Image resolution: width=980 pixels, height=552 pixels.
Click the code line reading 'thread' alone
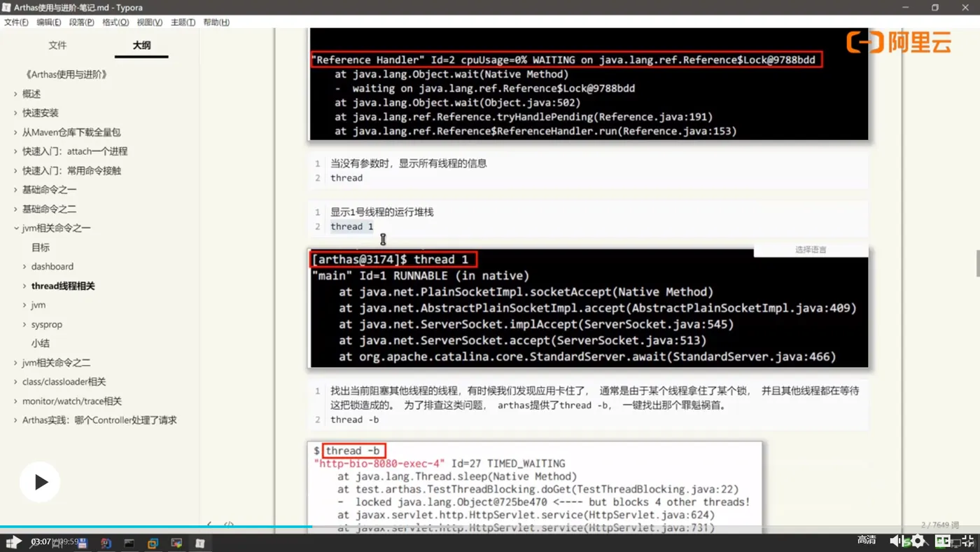coord(346,178)
